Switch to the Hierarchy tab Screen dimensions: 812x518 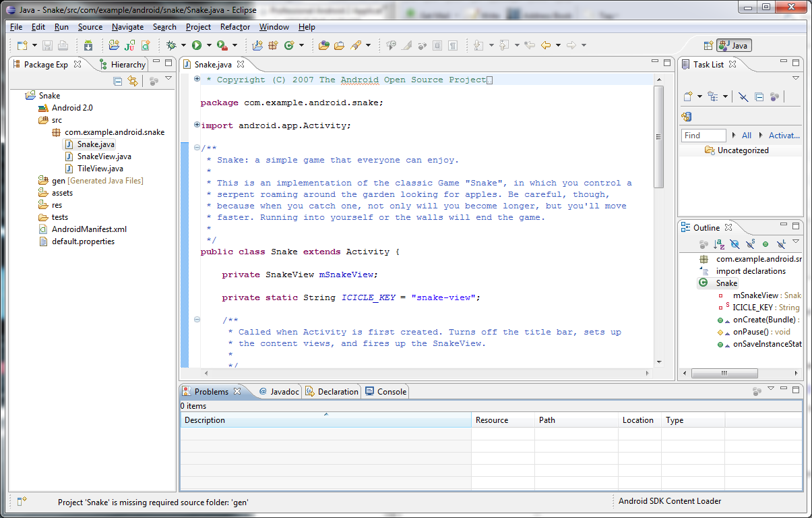(x=122, y=65)
